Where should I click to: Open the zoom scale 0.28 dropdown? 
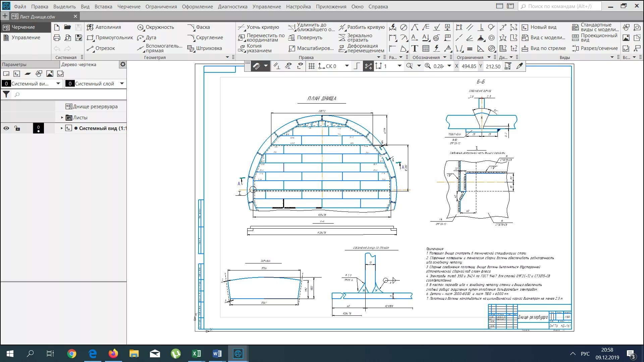[449, 66]
